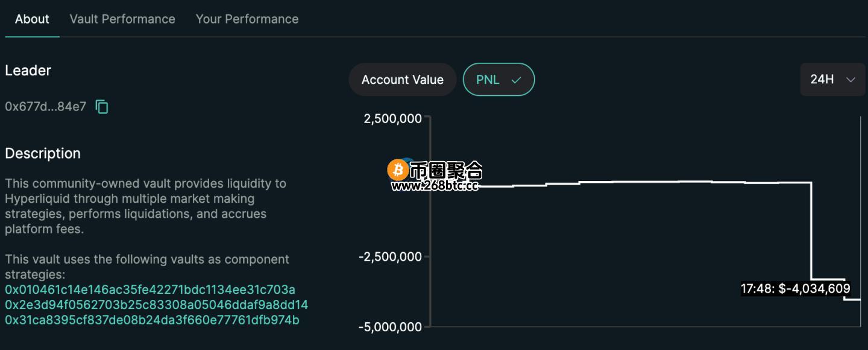868x350 pixels.
Task: Click the checkmark icon inside the PNL button
Action: pos(515,80)
